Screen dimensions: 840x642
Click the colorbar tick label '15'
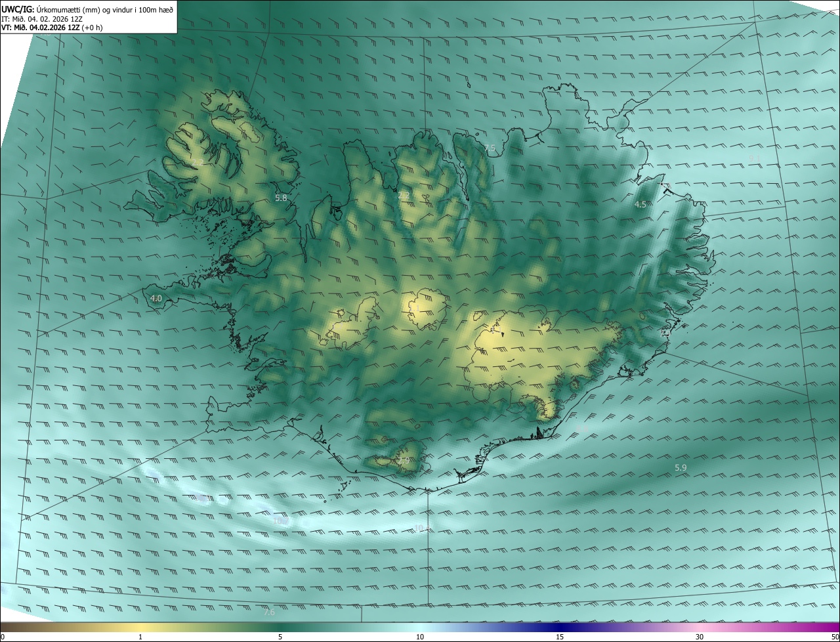click(x=560, y=637)
